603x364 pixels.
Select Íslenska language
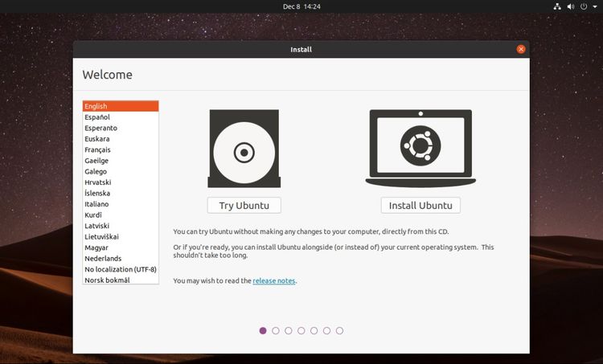(x=121, y=193)
